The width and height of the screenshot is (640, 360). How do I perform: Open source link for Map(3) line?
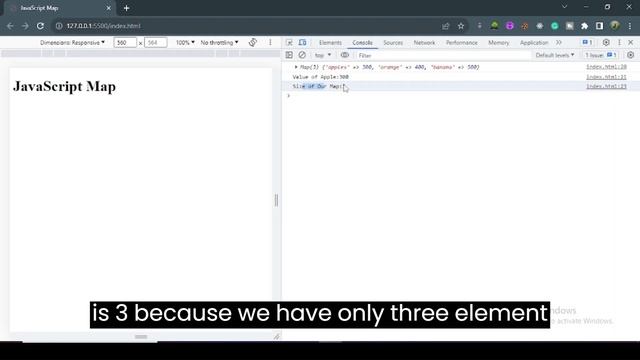point(606,67)
